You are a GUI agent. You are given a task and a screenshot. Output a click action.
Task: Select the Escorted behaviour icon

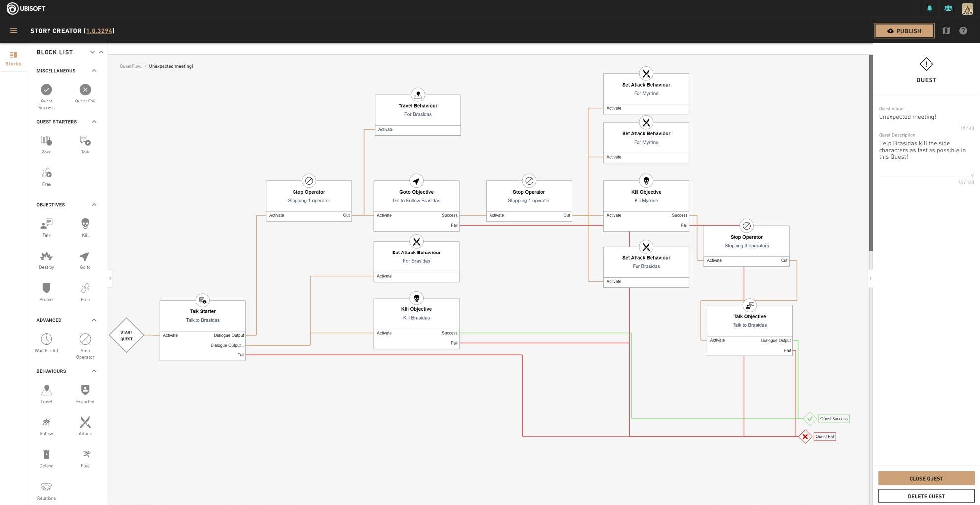(x=85, y=390)
